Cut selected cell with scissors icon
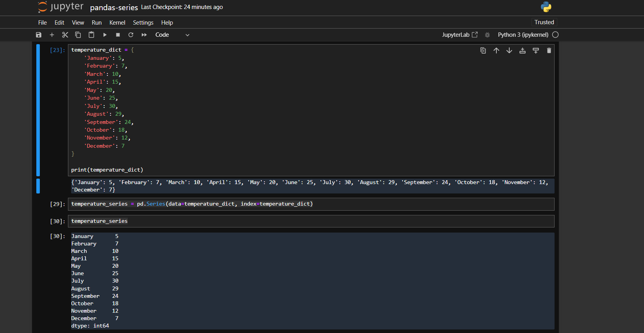Screen dimensions: 644x333 (x=65, y=35)
